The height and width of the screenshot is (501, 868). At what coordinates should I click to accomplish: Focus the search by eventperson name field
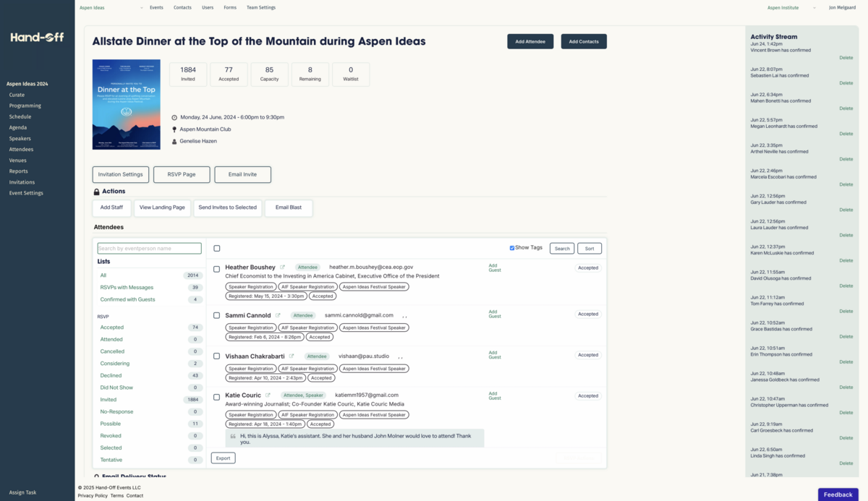click(149, 249)
